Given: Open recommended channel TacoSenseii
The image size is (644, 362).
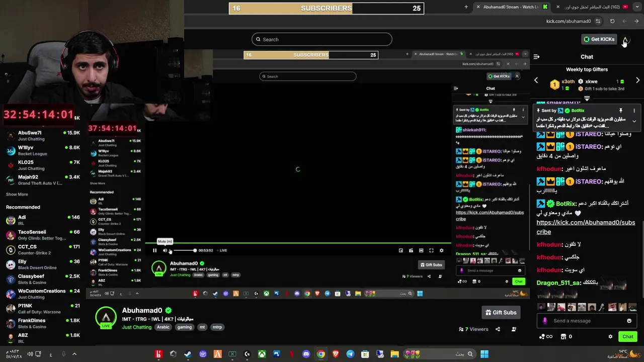Looking at the screenshot, I should pyautogui.click(x=43, y=235).
